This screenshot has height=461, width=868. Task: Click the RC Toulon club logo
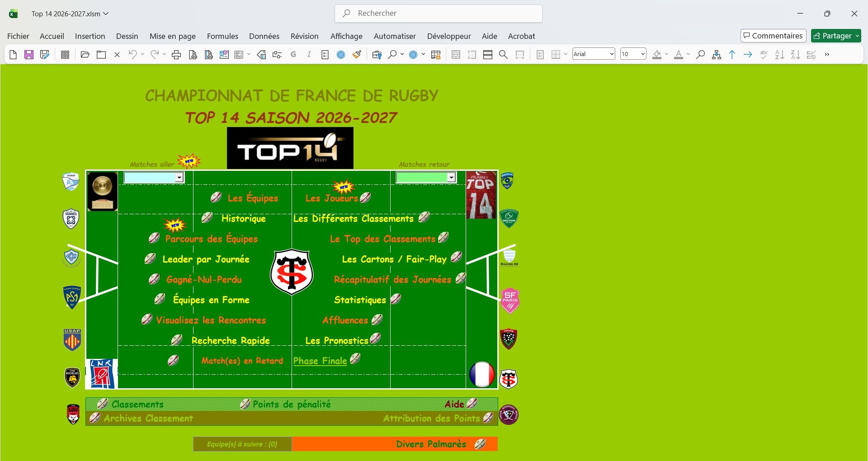[x=509, y=339]
